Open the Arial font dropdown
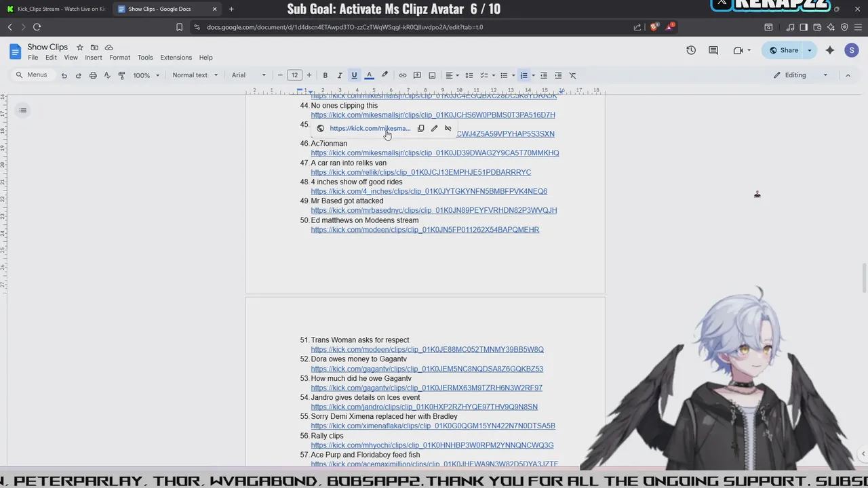This screenshot has height=488, width=868. [249, 75]
